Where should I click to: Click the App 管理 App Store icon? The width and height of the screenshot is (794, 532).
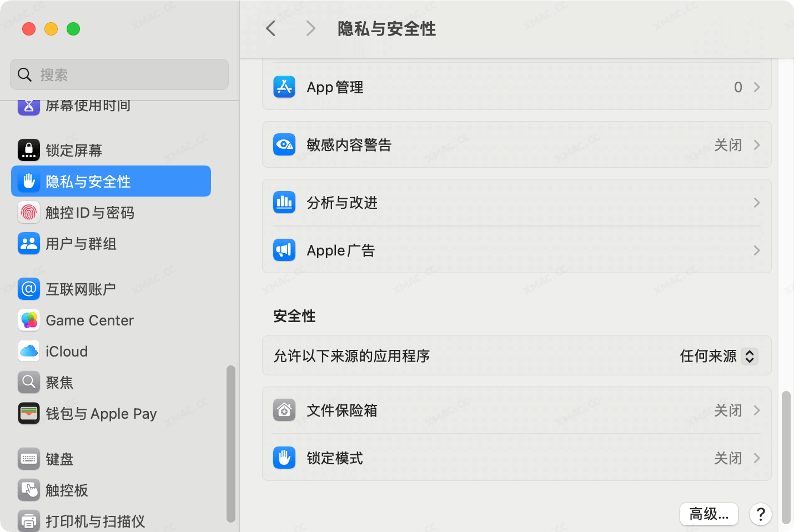(284, 87)
